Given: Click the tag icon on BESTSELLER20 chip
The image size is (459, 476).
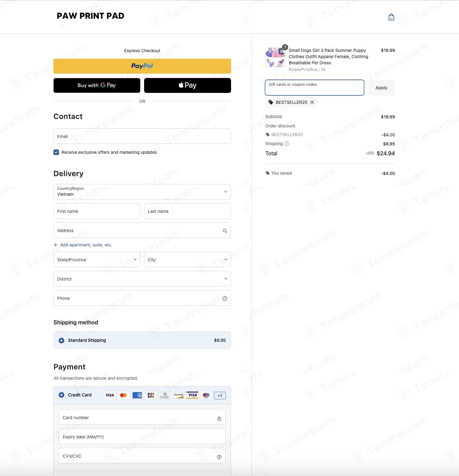Looking at the screenshot, I should [271, 102].
